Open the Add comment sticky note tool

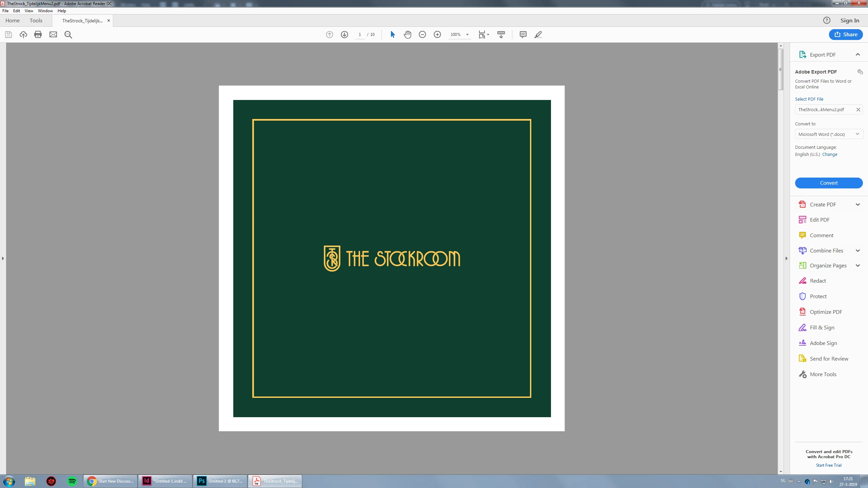click(x=523, y=35)
